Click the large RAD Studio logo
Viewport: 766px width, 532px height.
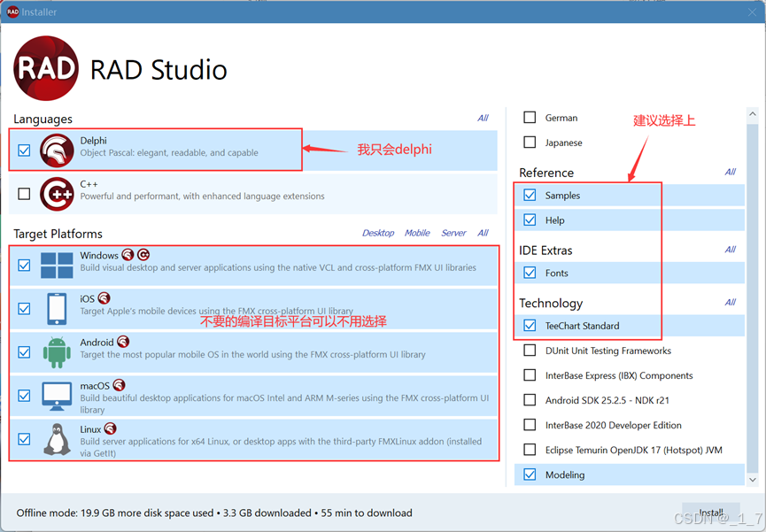[46, 68]
